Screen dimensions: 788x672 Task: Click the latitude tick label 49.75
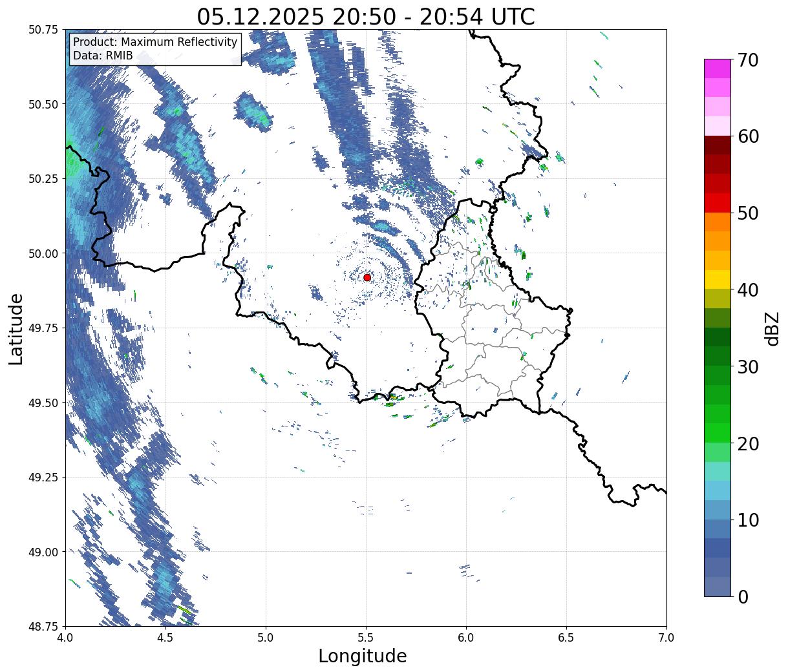[45, 328]
